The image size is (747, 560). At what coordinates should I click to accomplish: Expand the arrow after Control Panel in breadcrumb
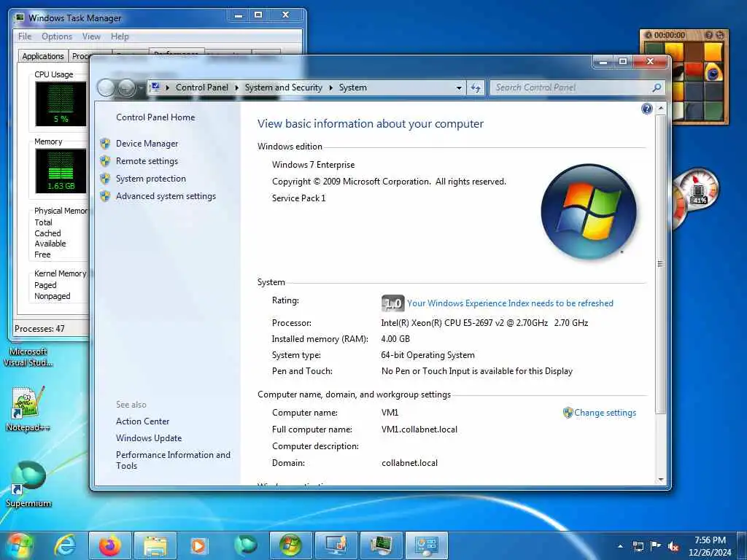point(237,87)
